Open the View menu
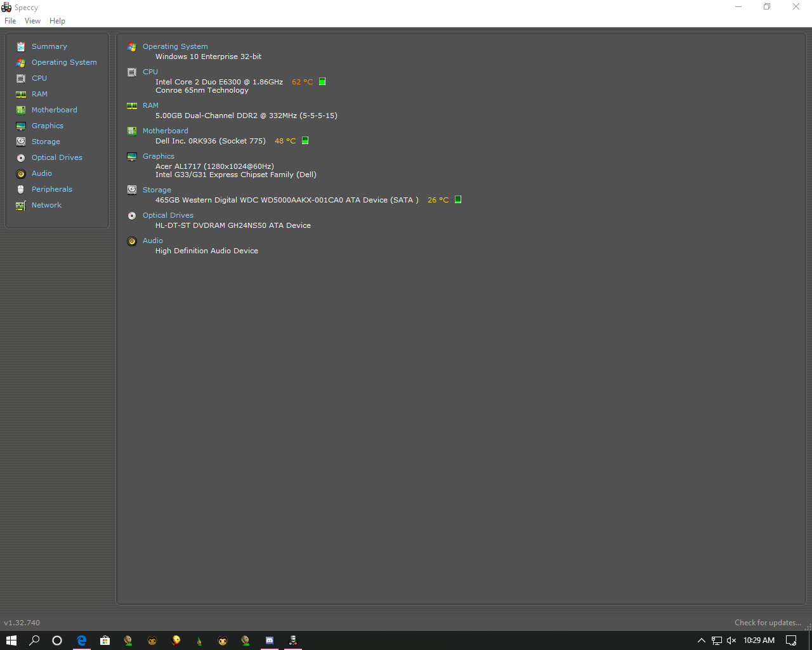 pyautogui.click(x=32, y=21)
